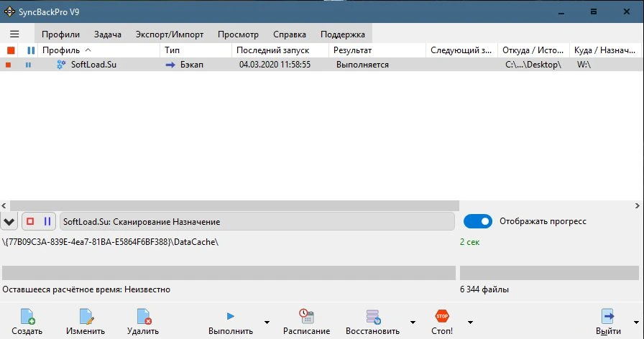Click the 2 сек elapsed time text
This screenshot has height=339, width=644.
[x=469, y=242]
